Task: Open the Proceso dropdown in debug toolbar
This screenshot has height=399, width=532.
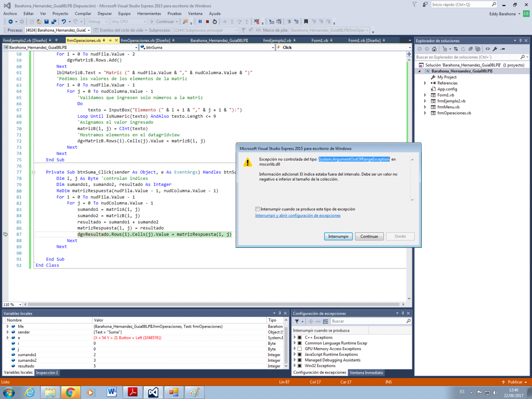Action: point(89,30)
